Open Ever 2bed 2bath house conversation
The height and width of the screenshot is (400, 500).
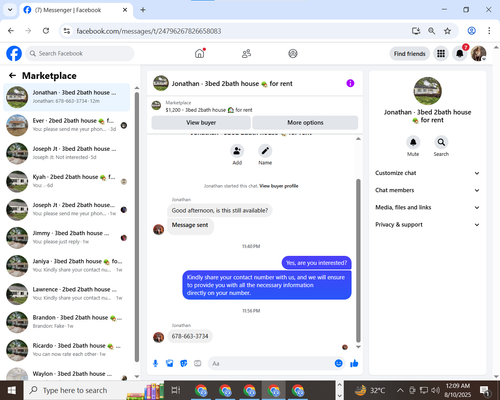tap(67, 125)
